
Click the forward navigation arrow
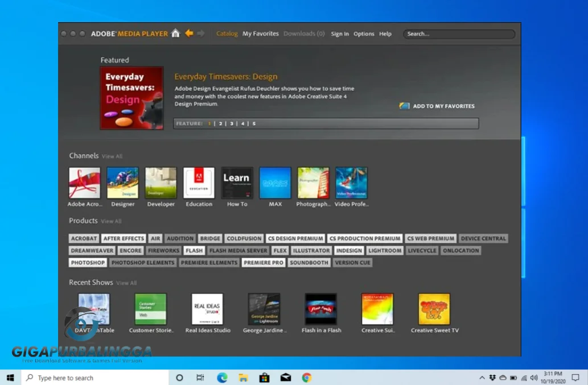(200, 34)
